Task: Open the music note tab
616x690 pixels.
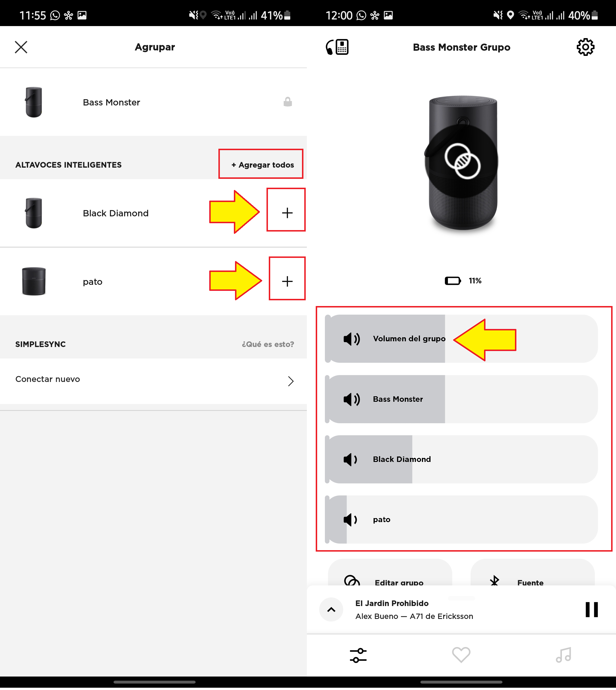Action: (564, 655)
